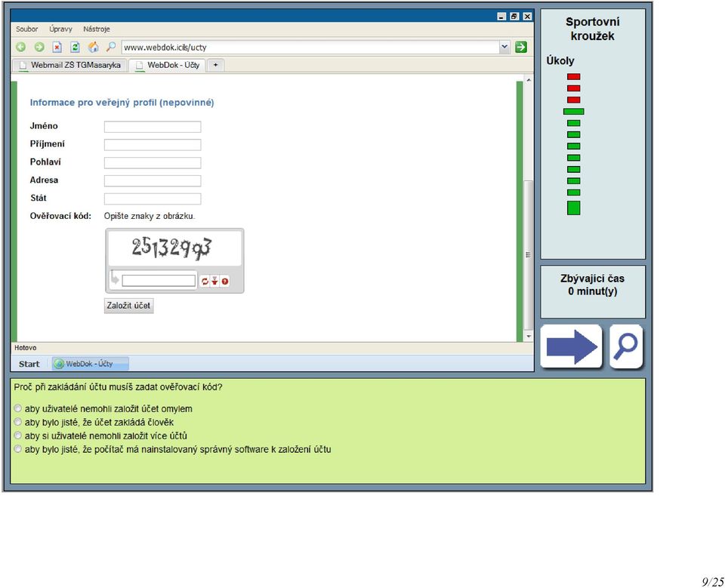
Task: Click the large blue next arrow
Action: click(572, 346)
